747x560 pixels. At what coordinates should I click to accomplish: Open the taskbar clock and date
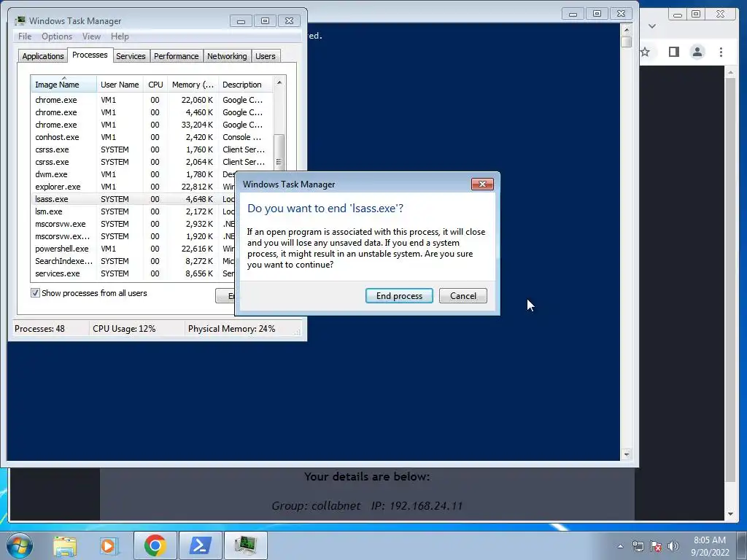point(710,546)
